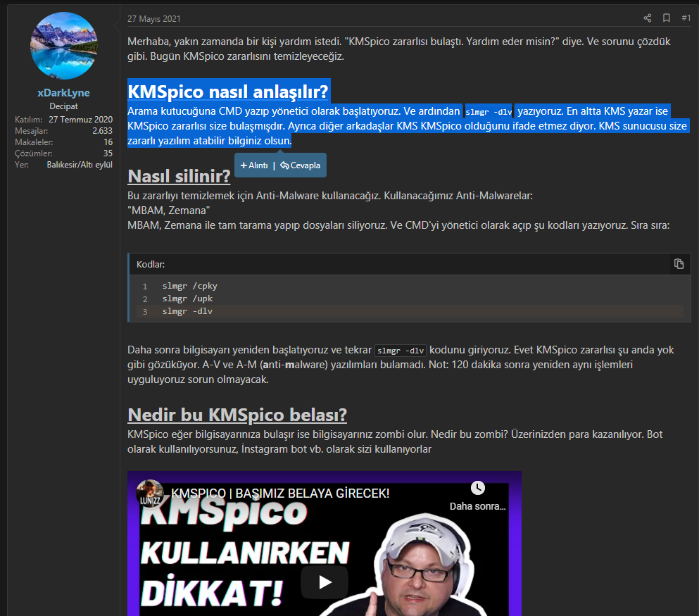The height and width of the screenshot is (616, 699).
Task: Click the heading Nasıl silinir?
Action: [179, 176]
